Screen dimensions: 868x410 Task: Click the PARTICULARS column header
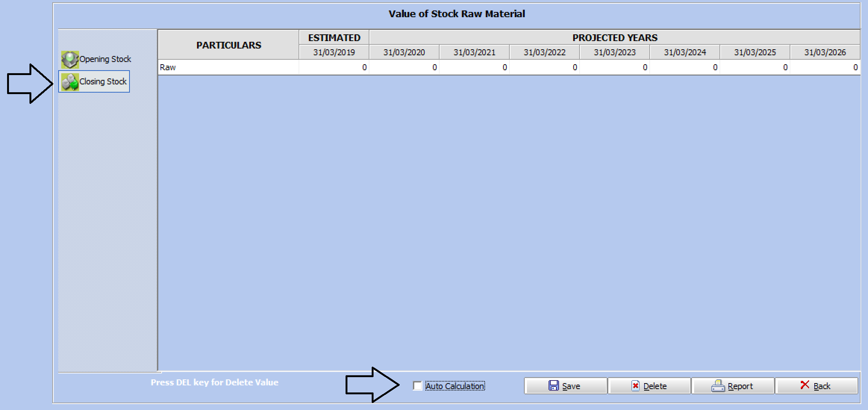pyautogui.click(x=228, y=45)
